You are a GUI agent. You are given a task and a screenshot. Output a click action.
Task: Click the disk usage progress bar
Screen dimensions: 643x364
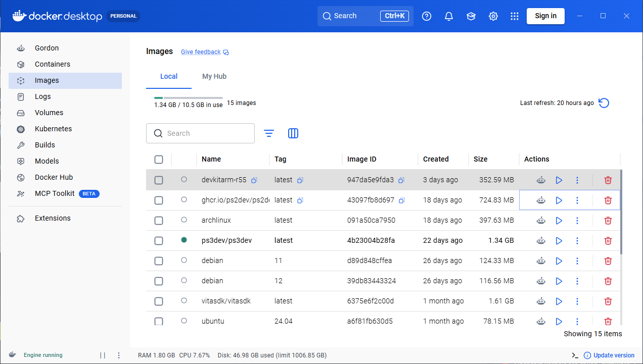click(x=189, y=97)
